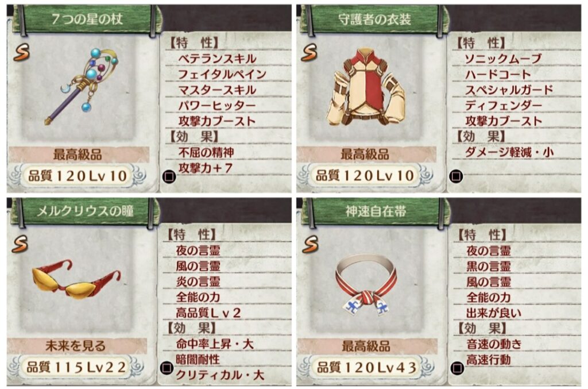Click the 7つの星の杖 title banner
The image size is (588, 389).
87,18
